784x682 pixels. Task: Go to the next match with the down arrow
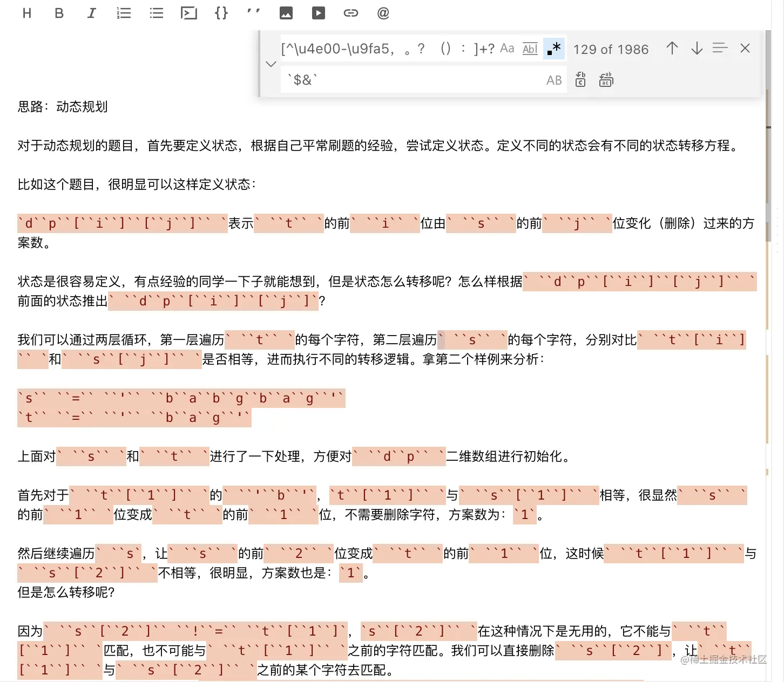(697, 49)
